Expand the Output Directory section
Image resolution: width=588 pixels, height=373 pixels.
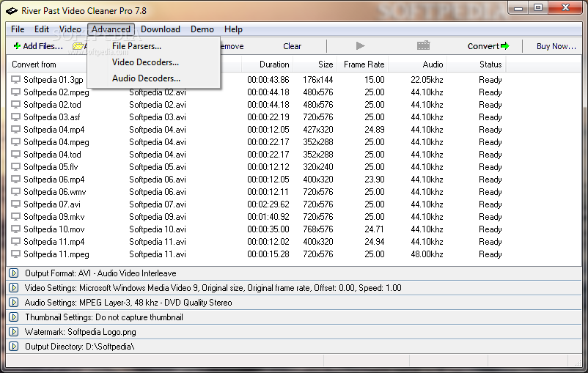pos(14,347)
